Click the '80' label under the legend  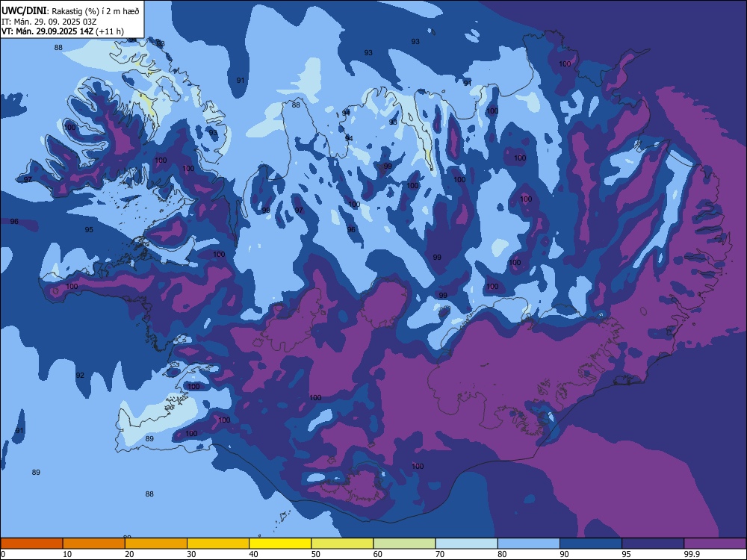[502, 554]
